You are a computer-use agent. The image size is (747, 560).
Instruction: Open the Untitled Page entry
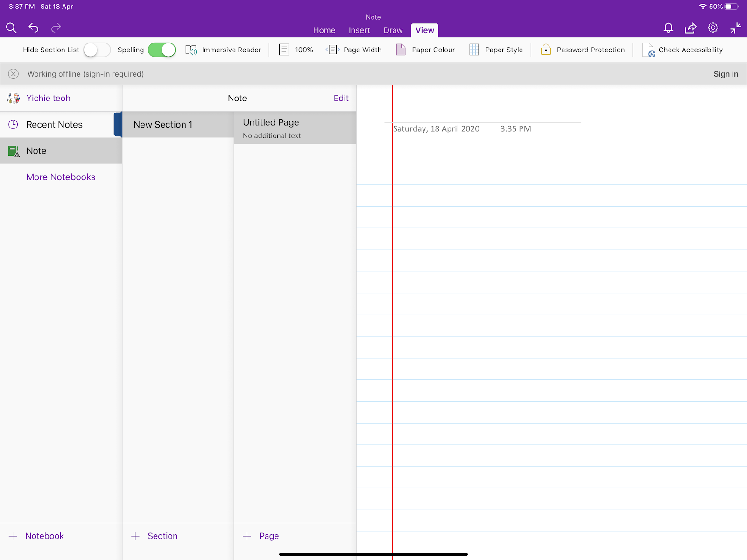[295, 128]
